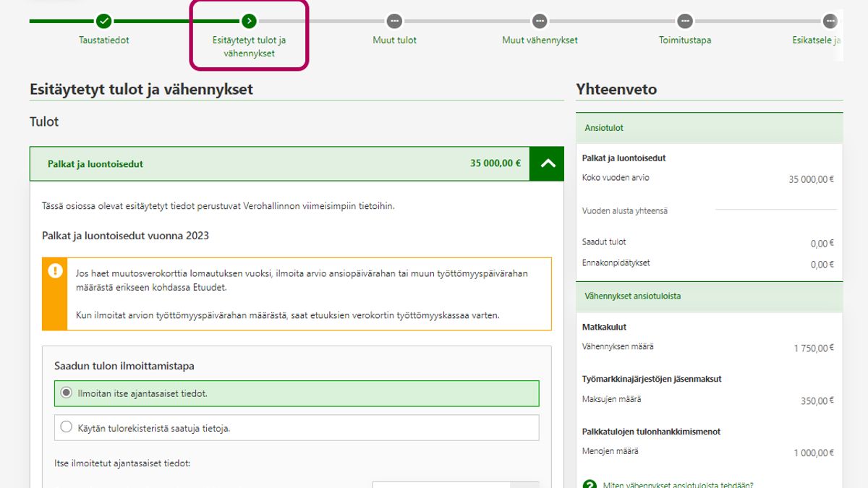The width and height of the screenshot is (868, 488).
Task: Click the Muut tulot step circle icon
Action: pos(394,21)
